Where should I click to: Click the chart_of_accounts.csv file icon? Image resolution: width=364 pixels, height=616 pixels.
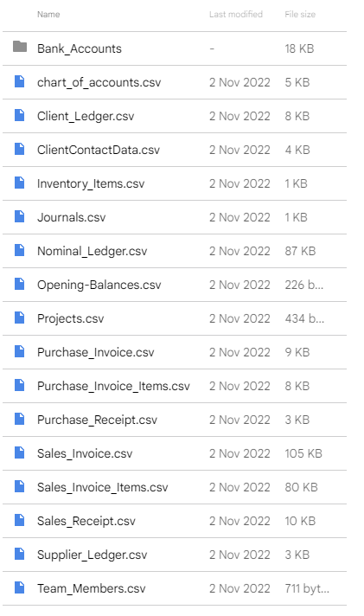pos(19,81)
